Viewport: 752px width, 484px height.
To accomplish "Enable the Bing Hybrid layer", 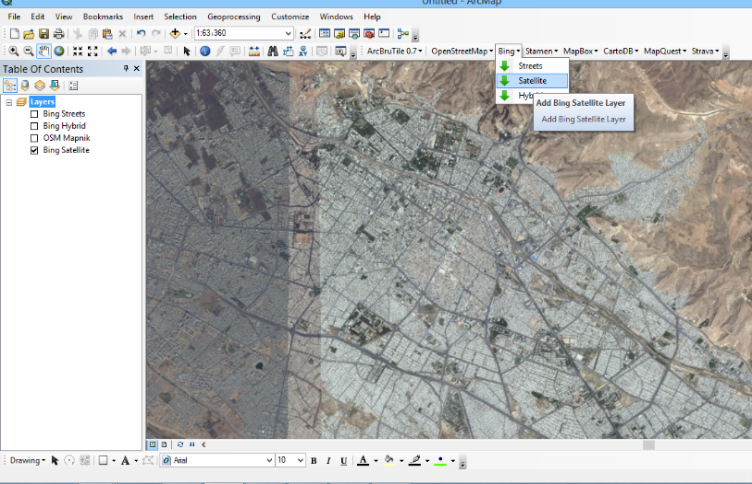I will (34, 126).
